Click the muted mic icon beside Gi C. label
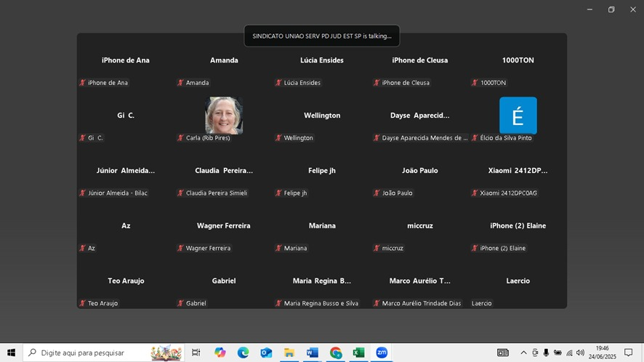Image resolution: width=644 pixels, height=362 pixels. point(83,137)
